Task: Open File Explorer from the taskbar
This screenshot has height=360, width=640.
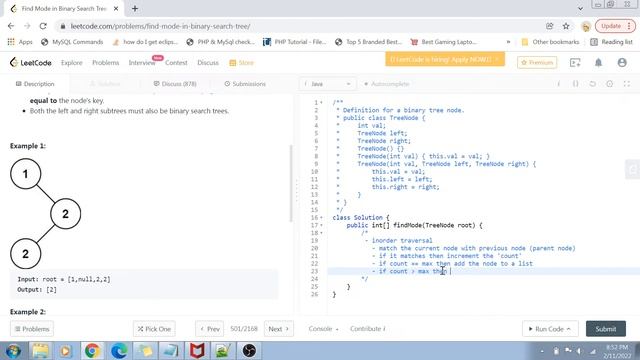Action: click(40, 351)
